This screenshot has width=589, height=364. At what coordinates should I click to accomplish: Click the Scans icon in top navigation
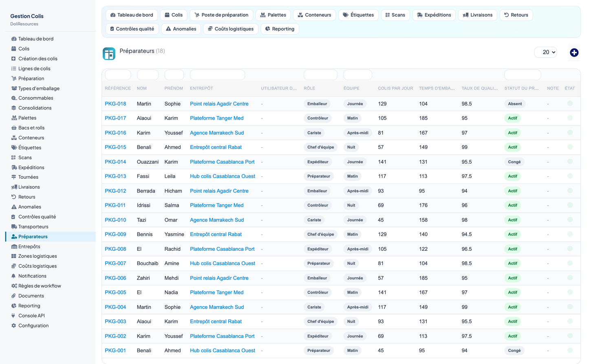388,15
